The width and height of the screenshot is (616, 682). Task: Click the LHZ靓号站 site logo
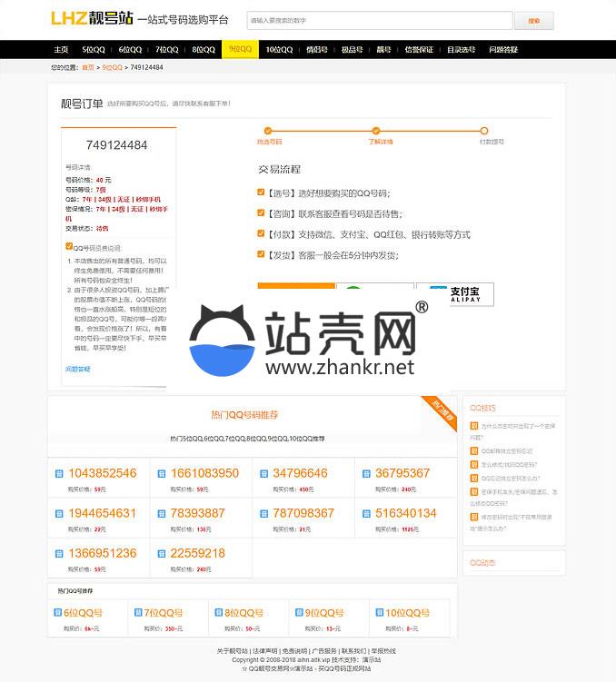click(91, 18)
